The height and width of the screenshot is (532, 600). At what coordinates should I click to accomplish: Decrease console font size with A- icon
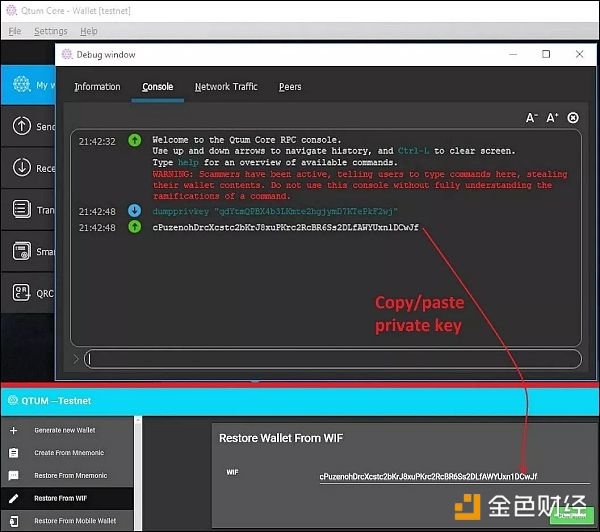[x=531, y=118]
